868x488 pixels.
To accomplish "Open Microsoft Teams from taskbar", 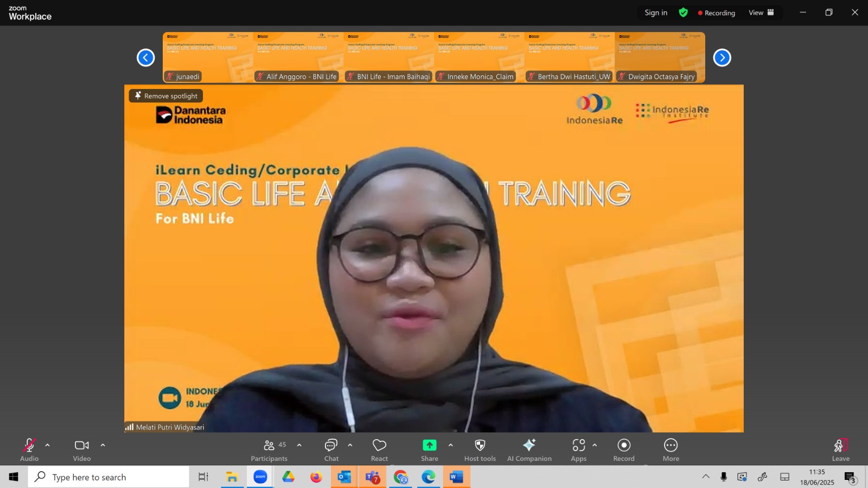I will 373,477.
